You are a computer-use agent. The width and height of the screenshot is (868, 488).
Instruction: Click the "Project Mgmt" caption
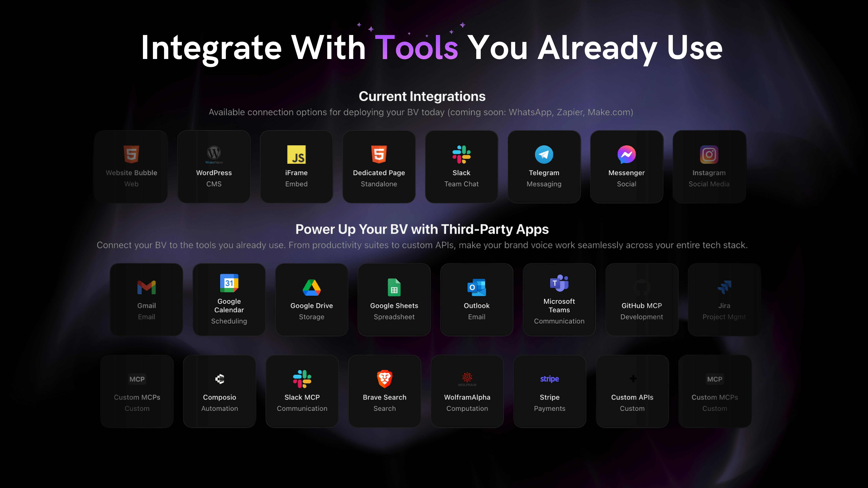point(724,317)
